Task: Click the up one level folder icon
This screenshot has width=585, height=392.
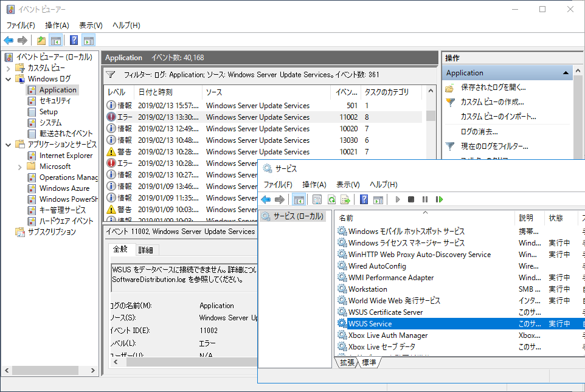Action: click(41, 40)
